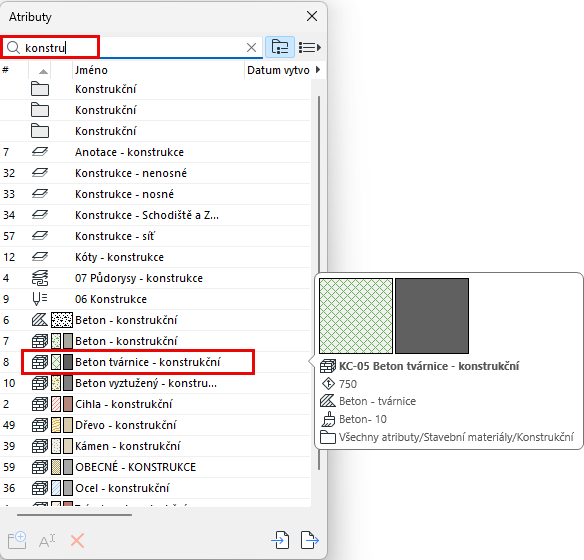Click green crosshatch preview in tooltip
This screenshot has height=560, width=584.
tap(356, 316)
